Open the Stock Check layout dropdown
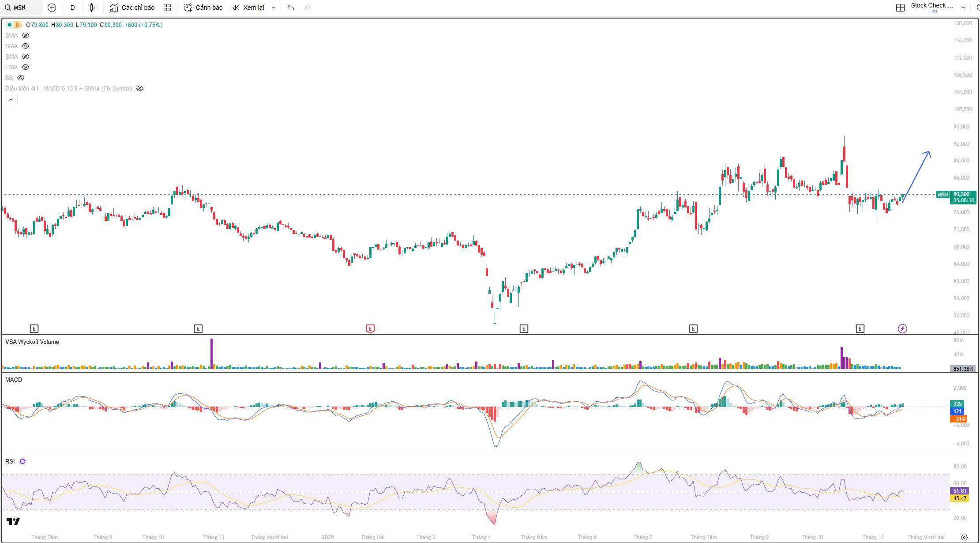Image resolution: width=980 pixels, height=543 pixels. 963,8
